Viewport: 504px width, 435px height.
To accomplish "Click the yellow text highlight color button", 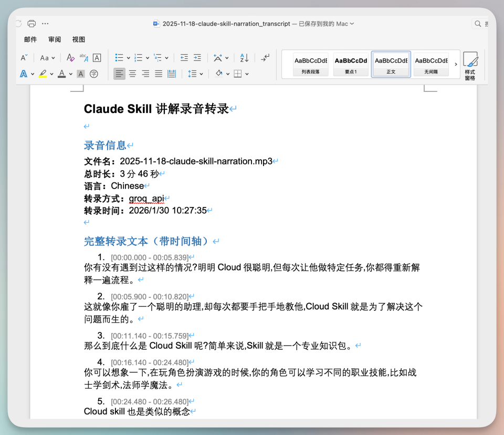I will click(x=42, y=74).
